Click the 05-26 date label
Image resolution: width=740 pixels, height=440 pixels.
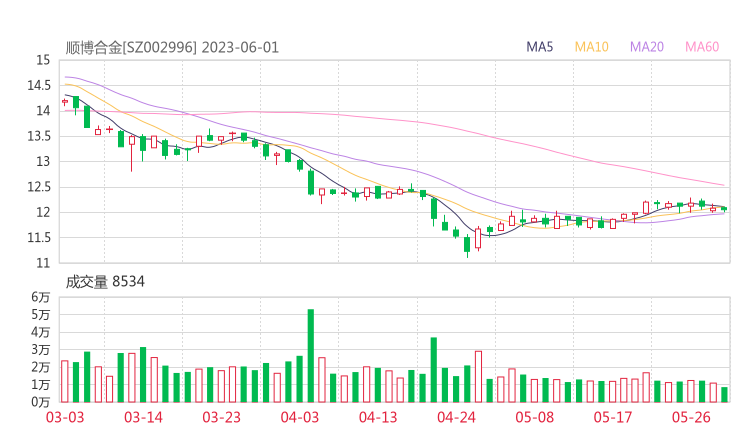pyautogui.click(x=691, y=417)
